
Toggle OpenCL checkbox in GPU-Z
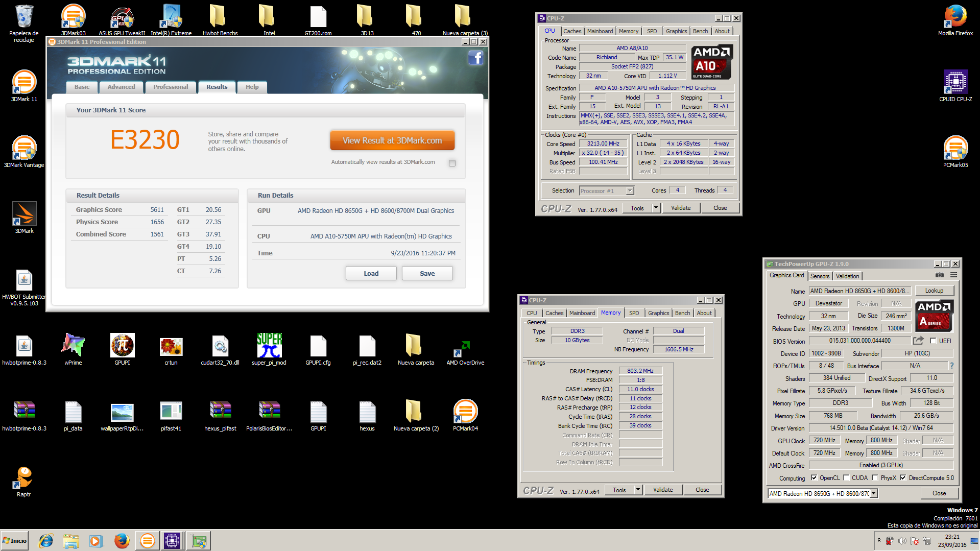click(814, 478)
